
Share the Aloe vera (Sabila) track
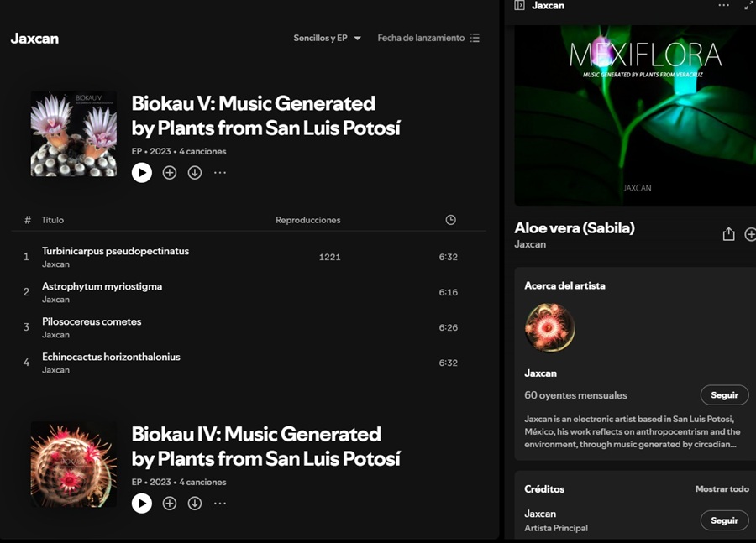click(x=728, y=234)
